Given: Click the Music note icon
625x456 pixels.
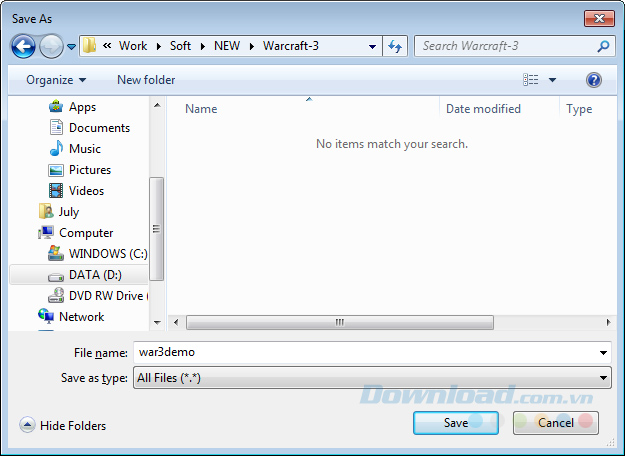Looking at the screenshot, I should (56, 148).
